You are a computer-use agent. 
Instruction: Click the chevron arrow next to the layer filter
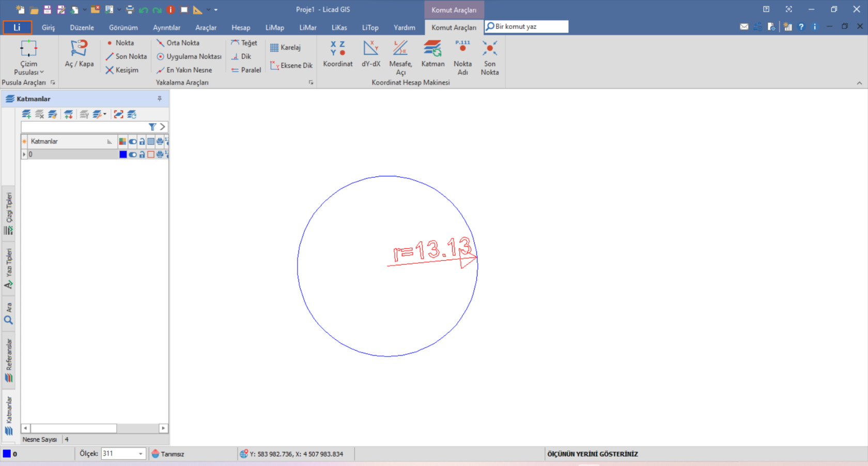coord(162,127)
